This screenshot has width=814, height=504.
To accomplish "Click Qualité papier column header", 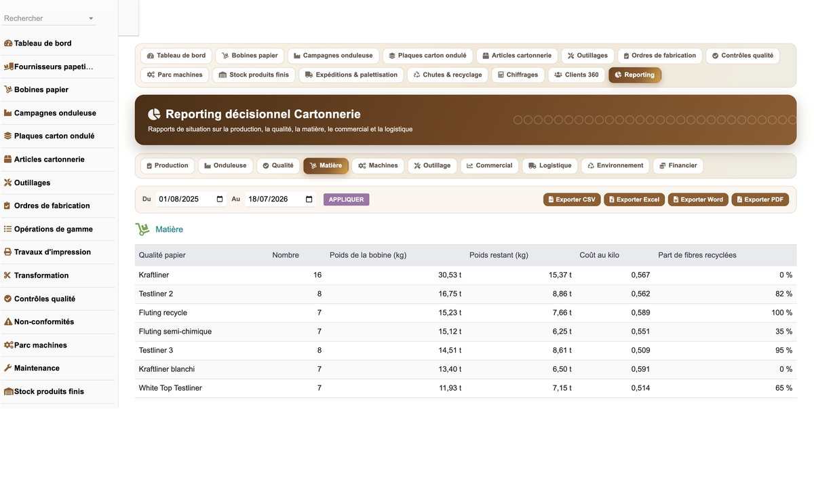I will coord(162,255).
